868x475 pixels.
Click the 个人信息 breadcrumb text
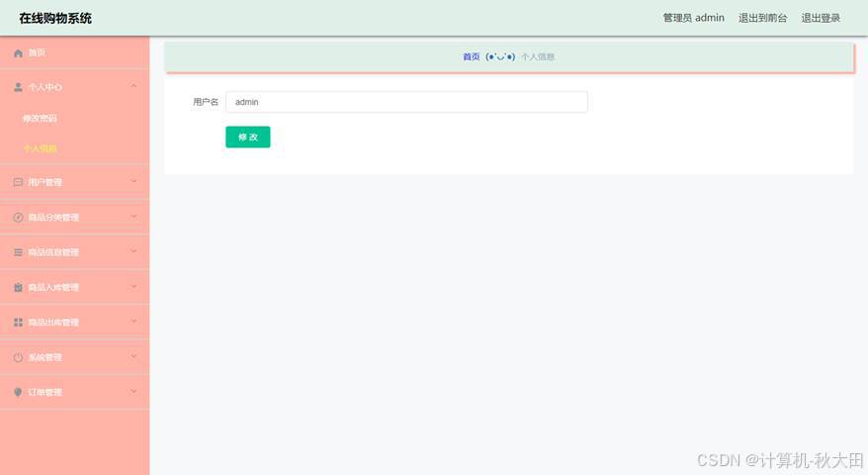[x=538, y=56]
